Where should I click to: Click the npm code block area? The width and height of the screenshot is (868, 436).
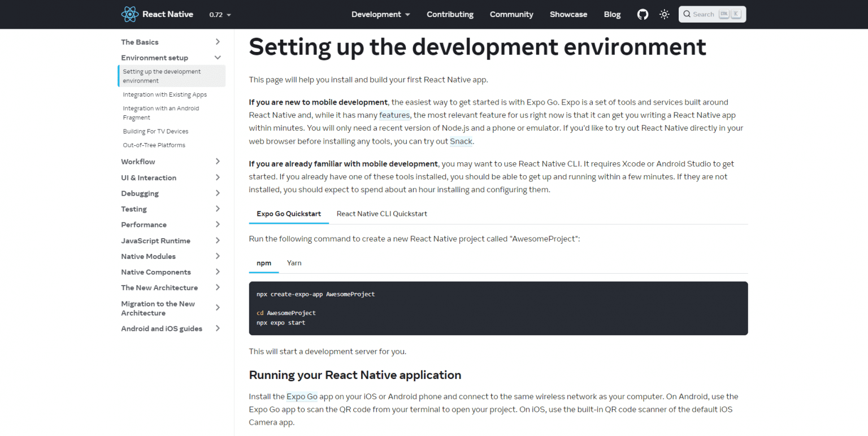click(x=497, y=308)
